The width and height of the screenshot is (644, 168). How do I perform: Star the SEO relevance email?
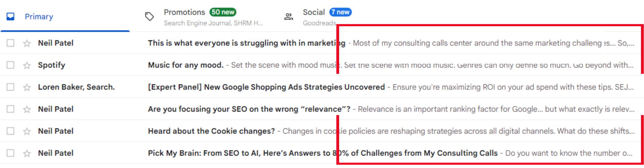[27, 109]
